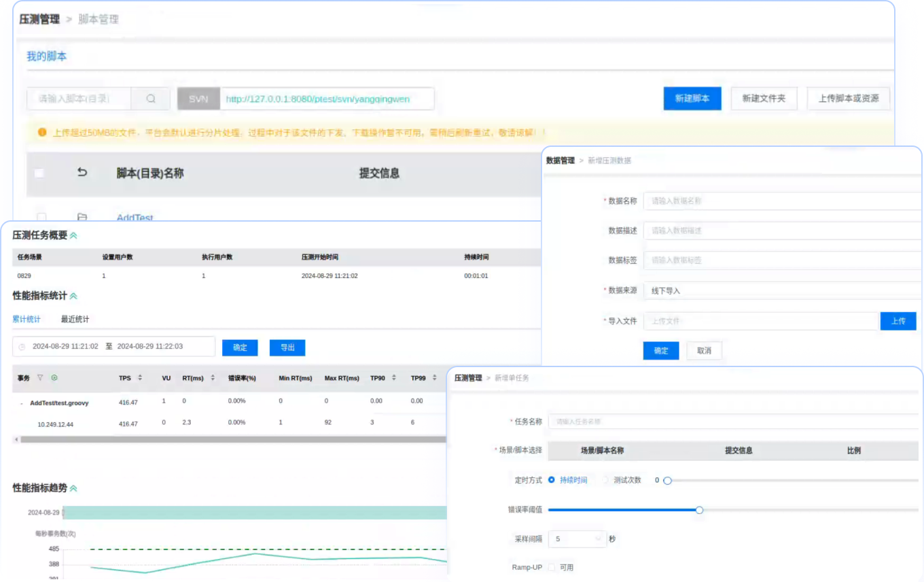The height and width of the screenshot is (582, 924).
Task: Click duration value 00:01:01
Action: (x=476, y=276)
